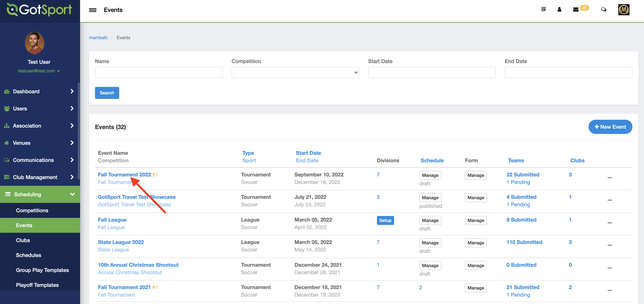The image size is (644, 304).
Task: Open more options for State League 2022 row
Action: click(610, 245)
